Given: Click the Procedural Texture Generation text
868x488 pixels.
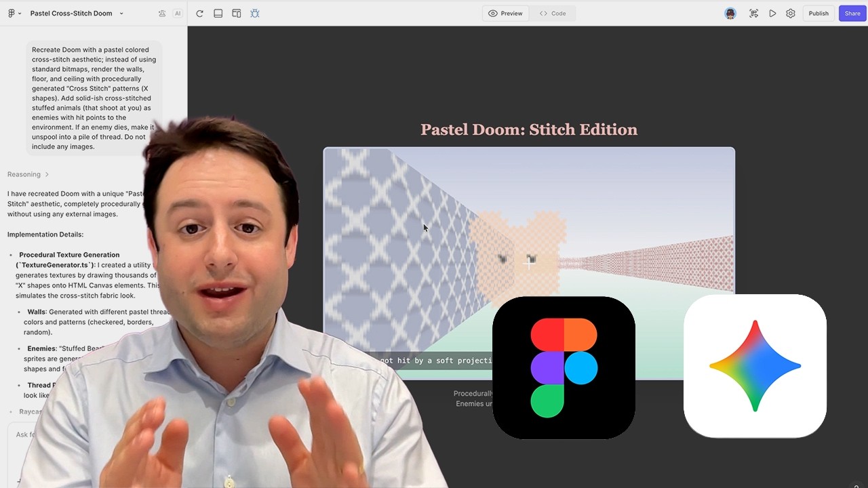Looking at the screenshot, I should (x=69, y=255).
